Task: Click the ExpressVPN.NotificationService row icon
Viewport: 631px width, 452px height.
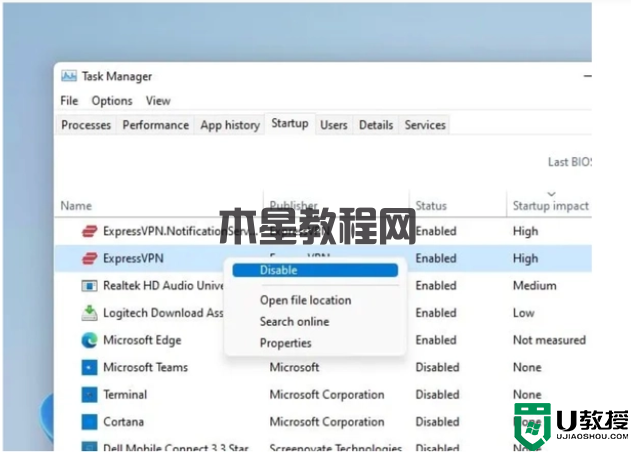Action: click(x=89, y=231)
